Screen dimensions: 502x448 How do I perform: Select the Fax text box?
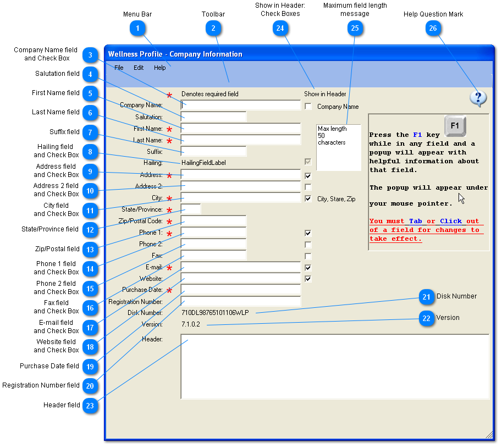tap(213, 256)
